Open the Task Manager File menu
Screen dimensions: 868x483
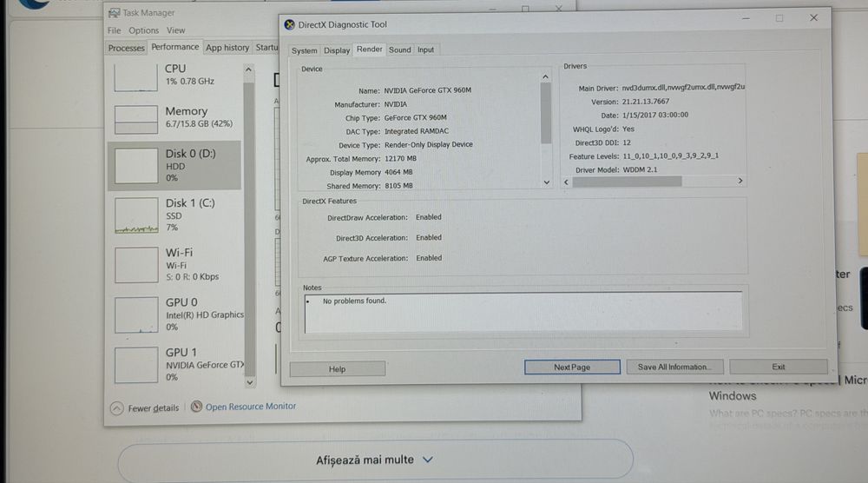[x=114, y=30]
